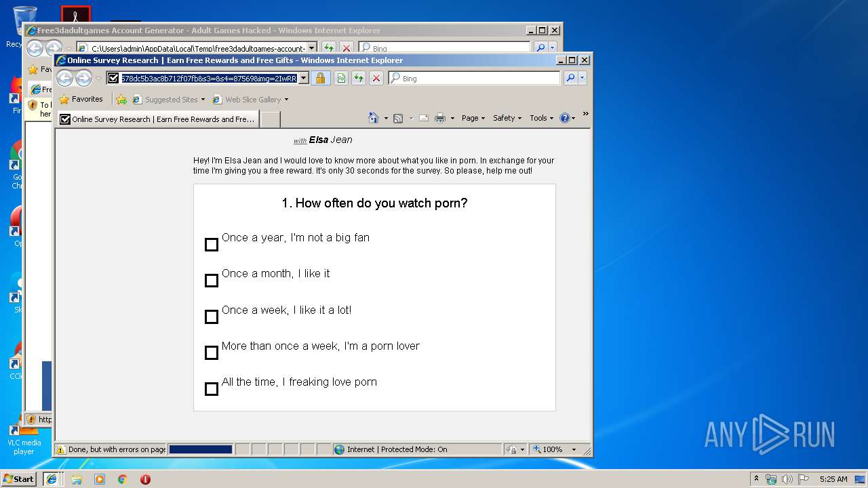Click Internet Explorer taskbar icon
Image resolution: width=868 pixels, height=488 pixels.
point(52,479)
